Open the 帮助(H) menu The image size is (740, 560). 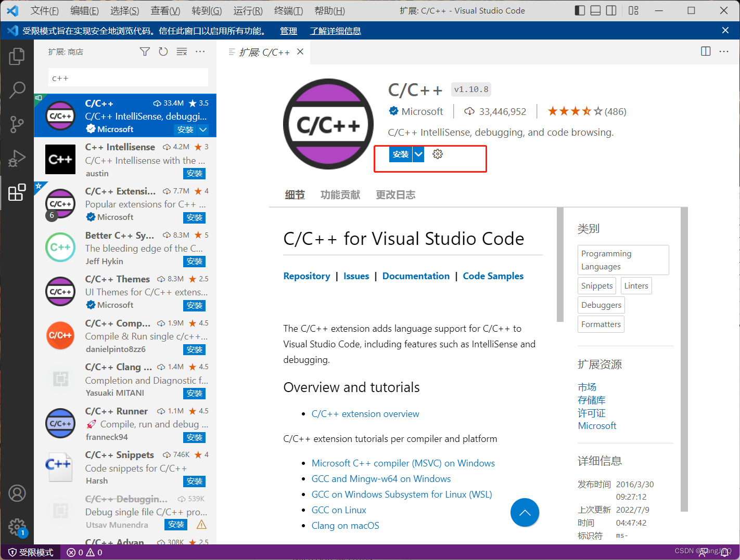tap(329, 10)
